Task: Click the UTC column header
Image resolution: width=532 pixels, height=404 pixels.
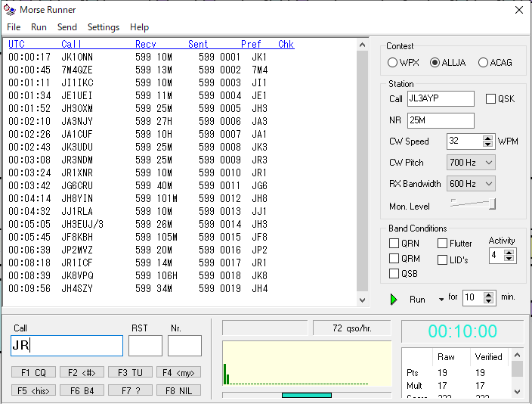Action: click(x=17, y=44)
